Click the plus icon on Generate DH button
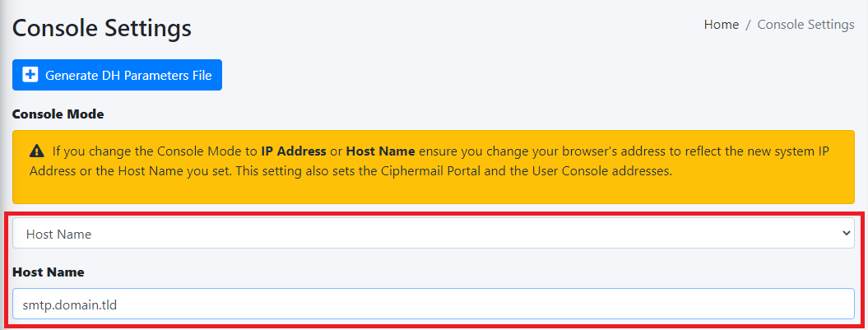This screenshot has width=868, height=330. pos(30,75)
